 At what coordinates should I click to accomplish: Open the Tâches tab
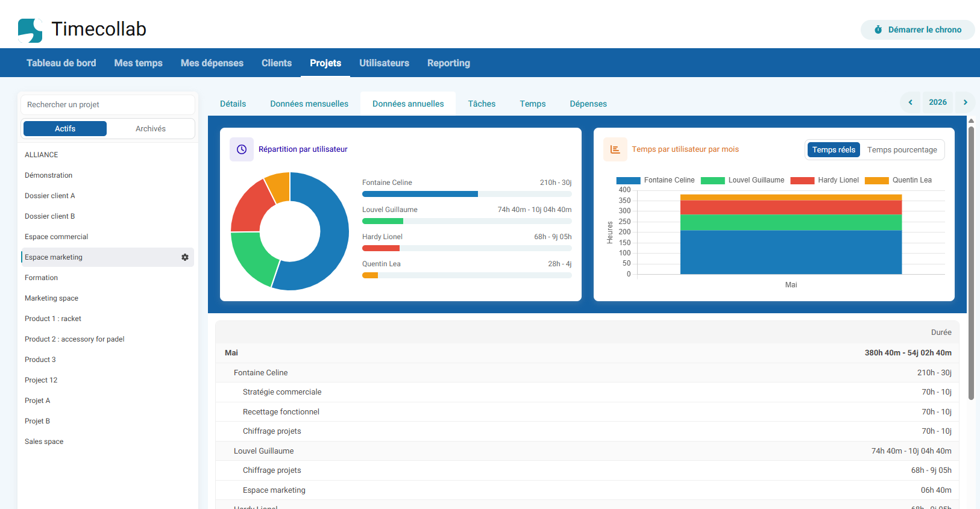pos(482,104)
